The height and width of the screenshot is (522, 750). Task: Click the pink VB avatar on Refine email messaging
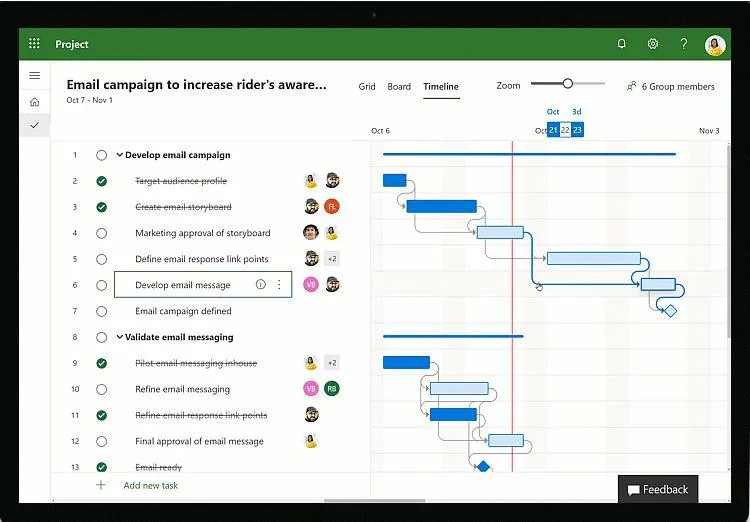(x=311, y=389)
